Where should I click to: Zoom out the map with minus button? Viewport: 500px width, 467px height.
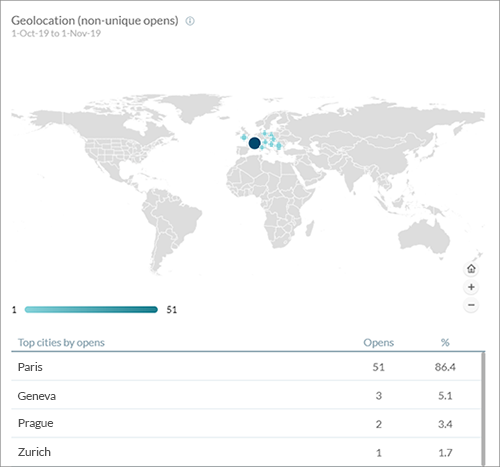coord(471,305)
